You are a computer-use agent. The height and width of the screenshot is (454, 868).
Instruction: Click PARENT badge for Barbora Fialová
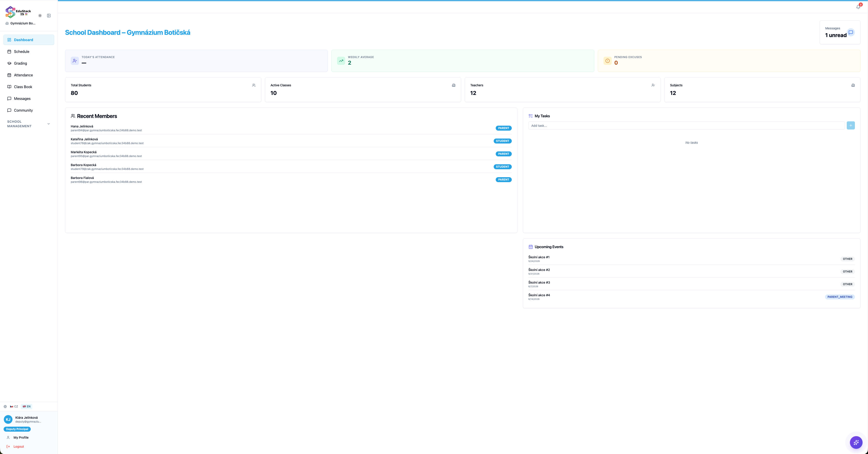(503, 179)
